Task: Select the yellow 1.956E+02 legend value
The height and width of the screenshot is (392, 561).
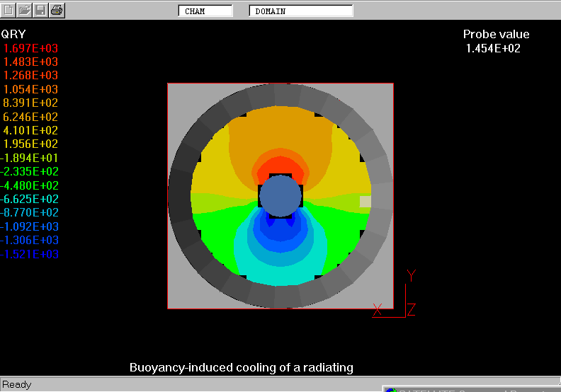Action: click(x=32, y=144)
